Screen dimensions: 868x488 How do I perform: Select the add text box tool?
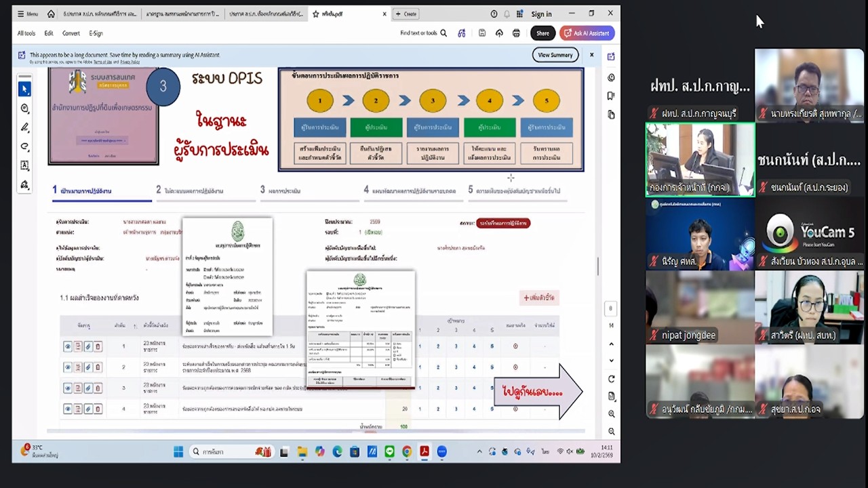pyautogui.click(x=24, y=165)
